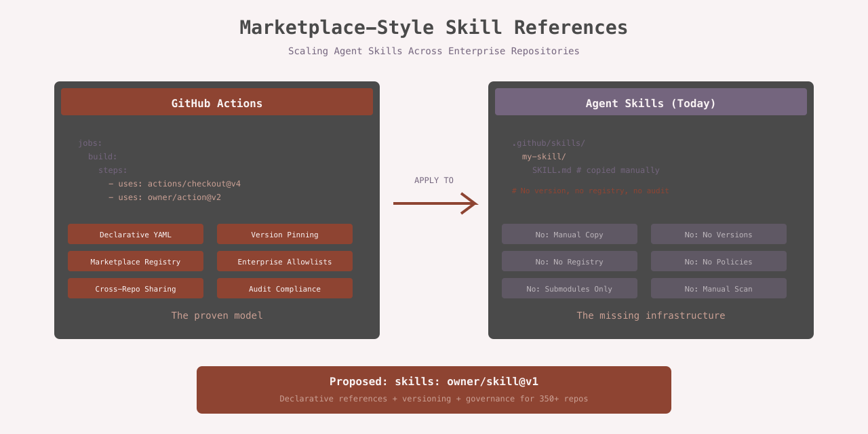Image resolution: width=868 pixels, height=434 pixels.
Task: Click the APPLY TO arrow between panels
Action: click(434, 202)
